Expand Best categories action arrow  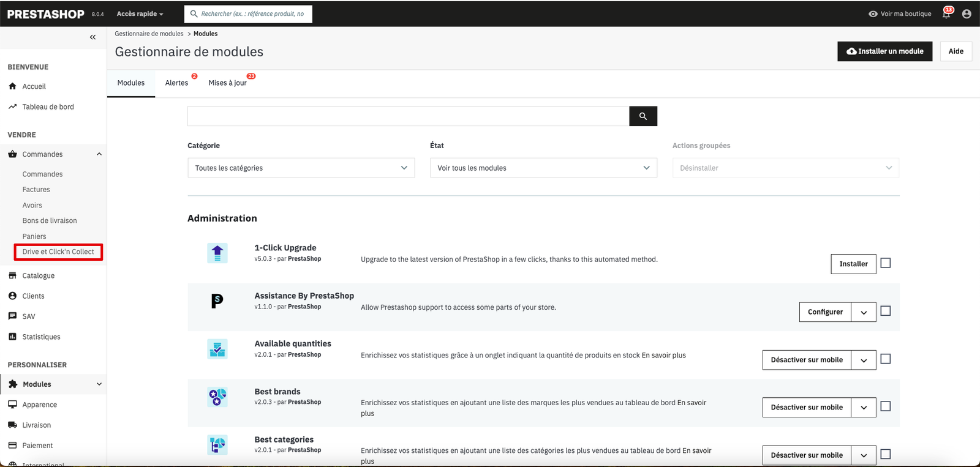coord(864,455)
